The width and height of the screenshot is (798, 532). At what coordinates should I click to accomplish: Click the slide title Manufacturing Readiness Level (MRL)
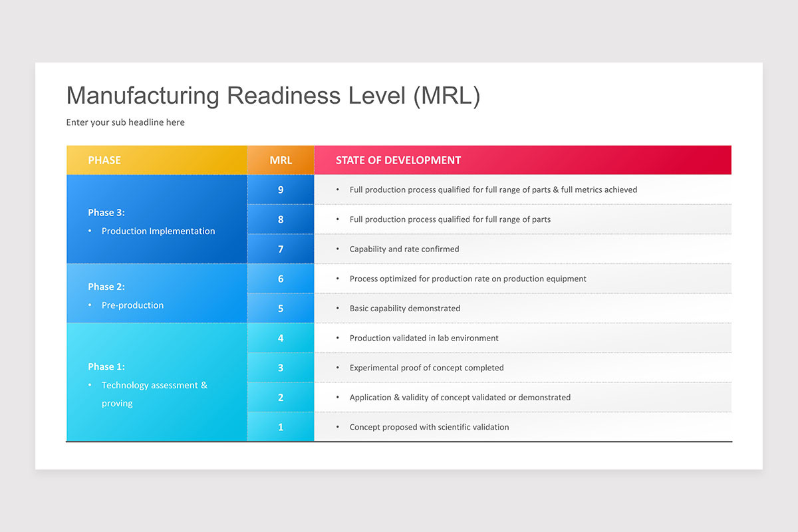pyautogui.click(x=273, y=95)
